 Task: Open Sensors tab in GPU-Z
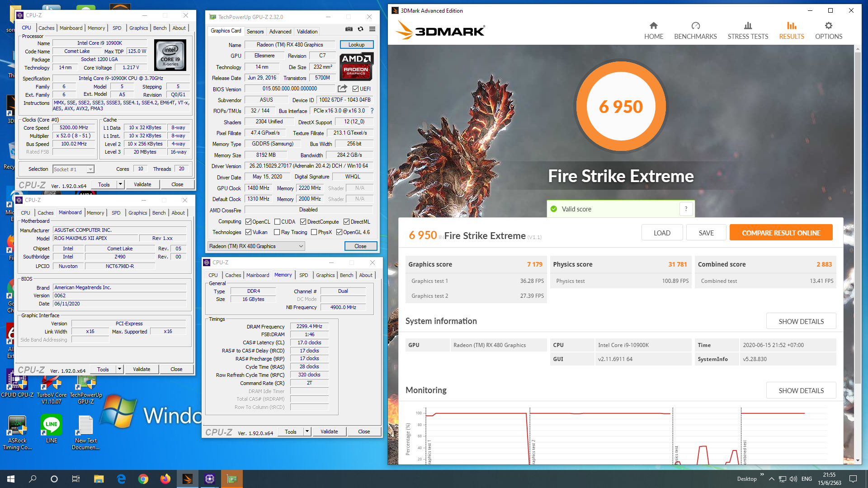pyautogui.click(x=255, y=32)
